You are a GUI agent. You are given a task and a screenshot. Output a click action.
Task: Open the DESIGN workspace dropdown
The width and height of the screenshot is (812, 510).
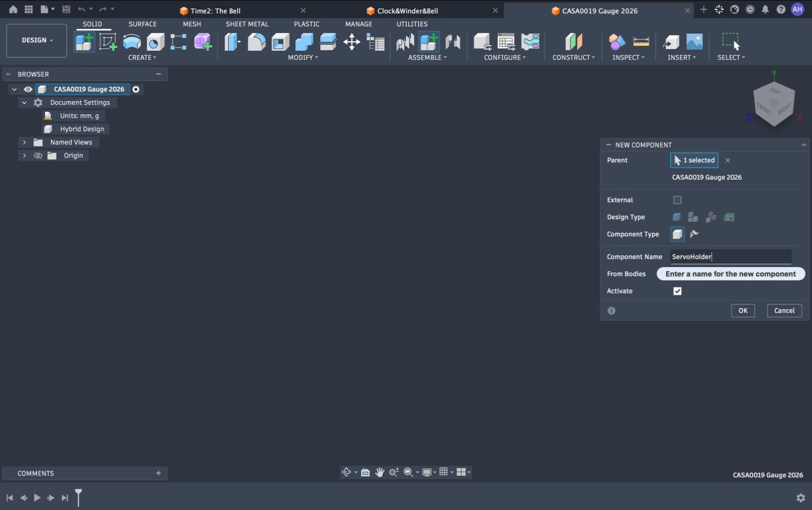click(x=37, y=40)
